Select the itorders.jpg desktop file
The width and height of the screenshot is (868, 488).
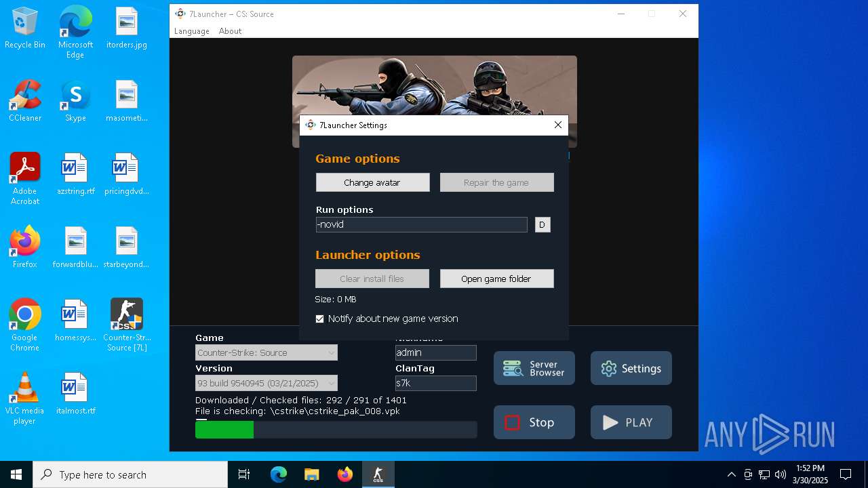tap(127, 28)
